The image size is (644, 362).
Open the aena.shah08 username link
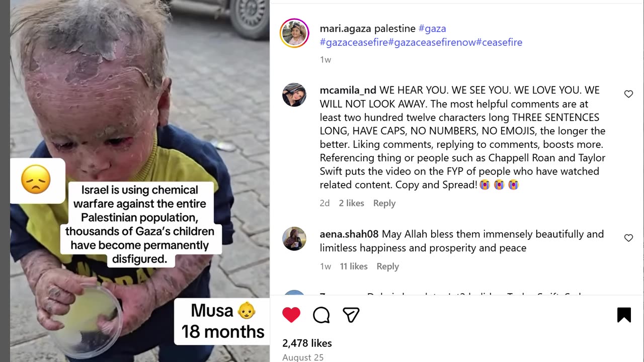point(350,234)
